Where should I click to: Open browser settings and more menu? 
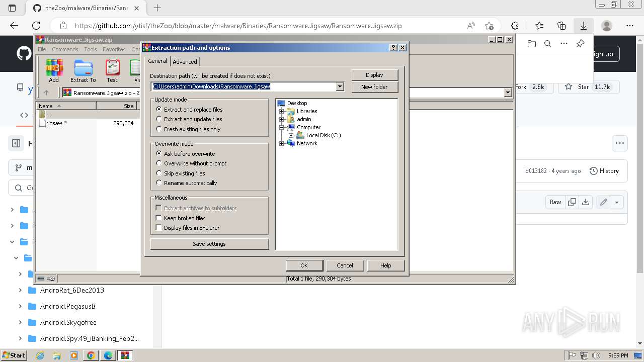pos(630,26)
